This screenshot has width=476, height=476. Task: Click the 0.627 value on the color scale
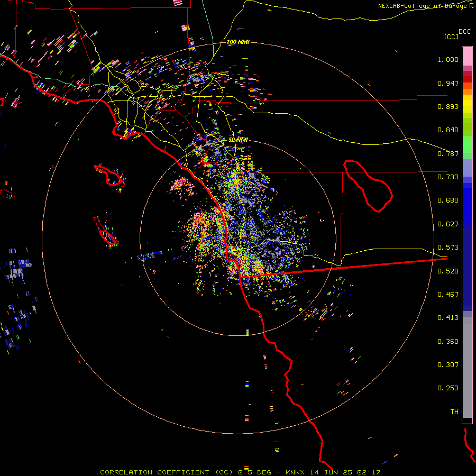[x=448, y=224]
